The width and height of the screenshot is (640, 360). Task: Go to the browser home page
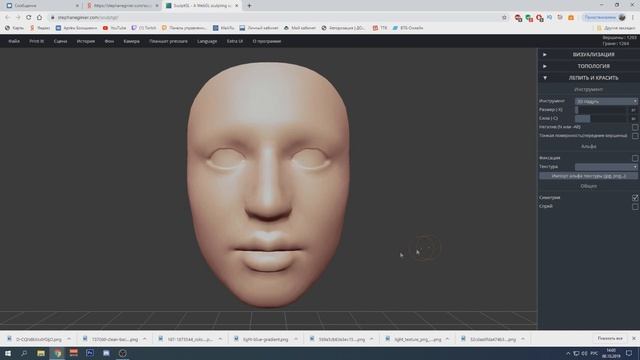(39, 17)
